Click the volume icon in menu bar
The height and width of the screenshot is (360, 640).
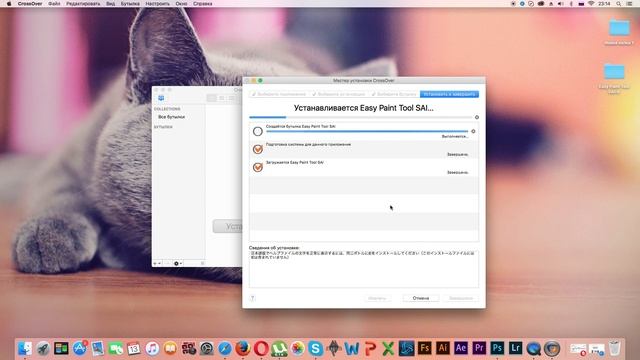tap(561, 4)
